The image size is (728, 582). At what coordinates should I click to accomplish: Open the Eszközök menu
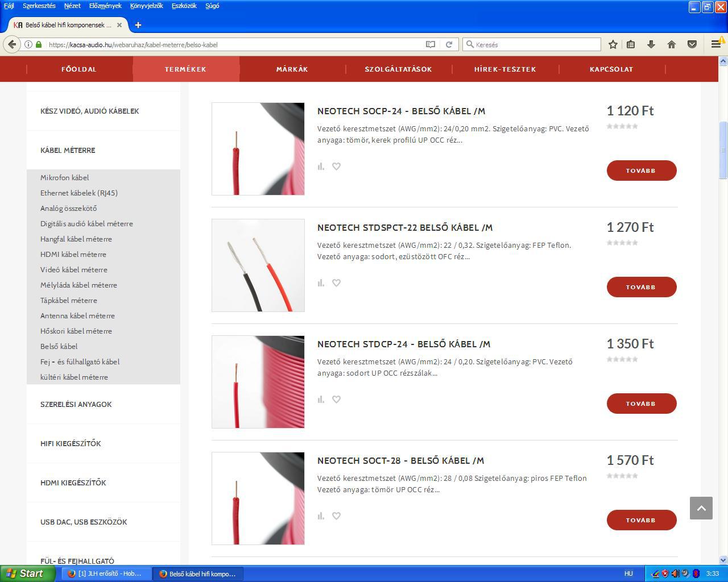click(184, 6)
